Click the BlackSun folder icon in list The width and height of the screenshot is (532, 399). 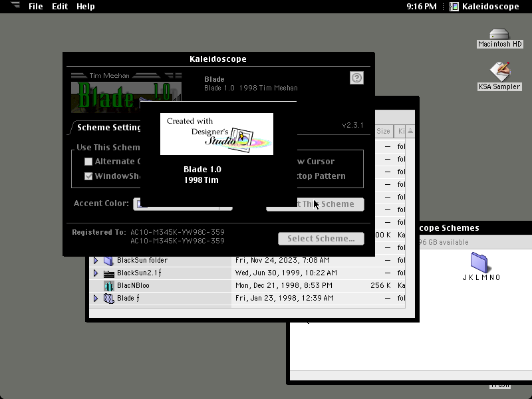[x=108, y=260]
